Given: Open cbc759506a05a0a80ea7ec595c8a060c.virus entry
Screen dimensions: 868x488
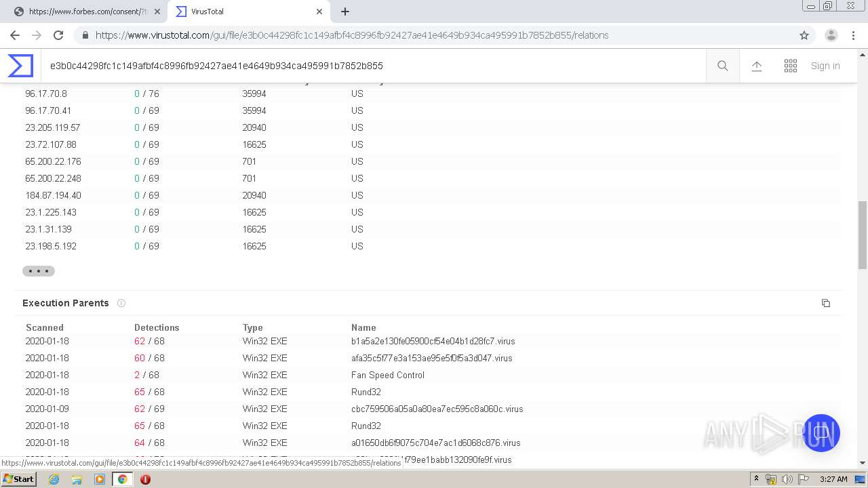Looking at the screenshot, I should (x=437, y=409).
